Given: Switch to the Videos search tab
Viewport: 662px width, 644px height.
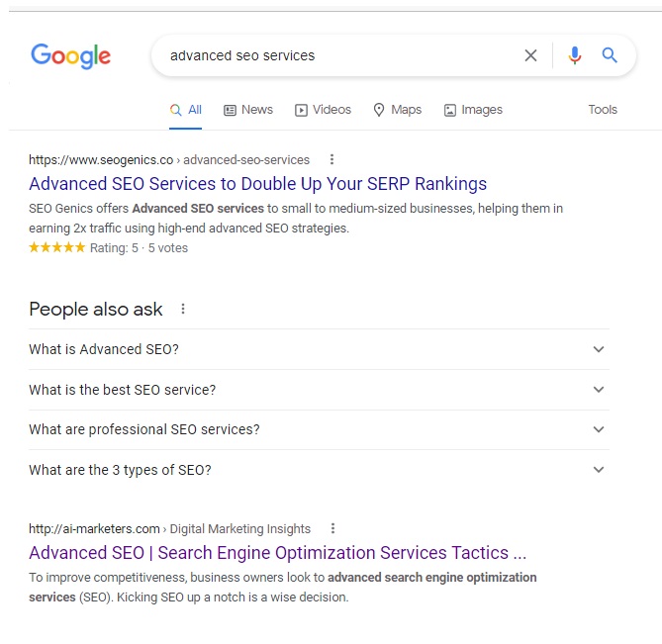Looking at the screenshot, I should coord(323,110).
